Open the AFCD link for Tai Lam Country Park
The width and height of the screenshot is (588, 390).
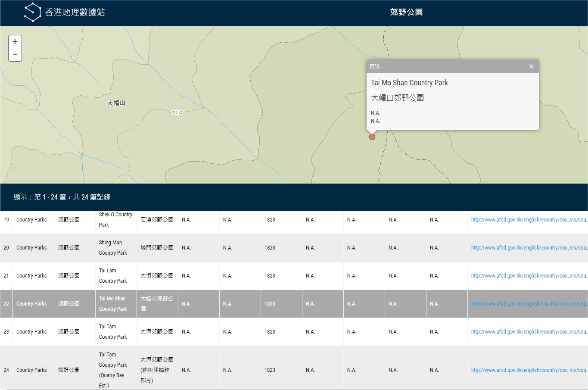click(x=529, y=276)
